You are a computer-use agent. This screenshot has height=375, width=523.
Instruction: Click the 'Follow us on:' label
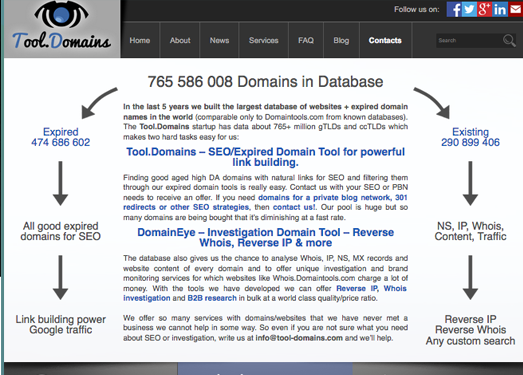(x=417, y=9)
